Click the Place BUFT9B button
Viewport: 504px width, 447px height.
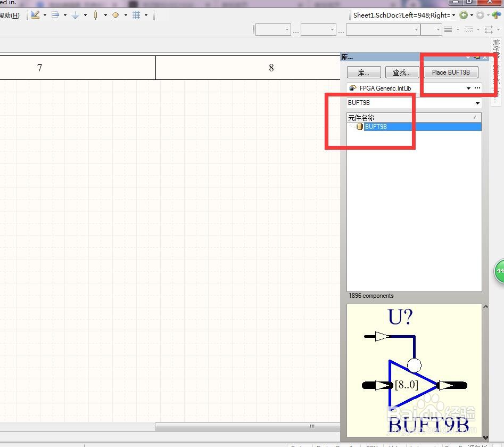451,72
